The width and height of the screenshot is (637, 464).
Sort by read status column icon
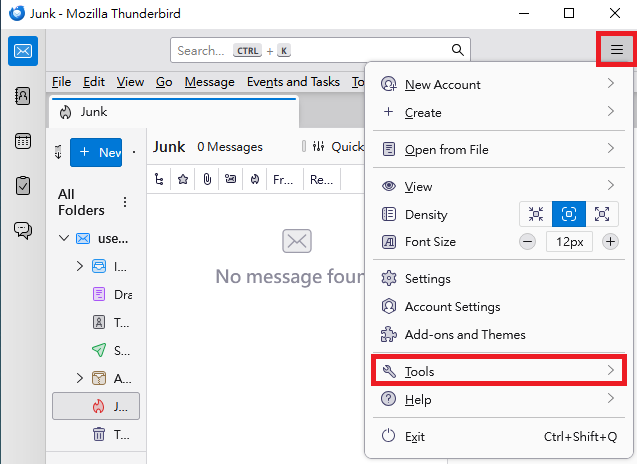pos(231,179)
